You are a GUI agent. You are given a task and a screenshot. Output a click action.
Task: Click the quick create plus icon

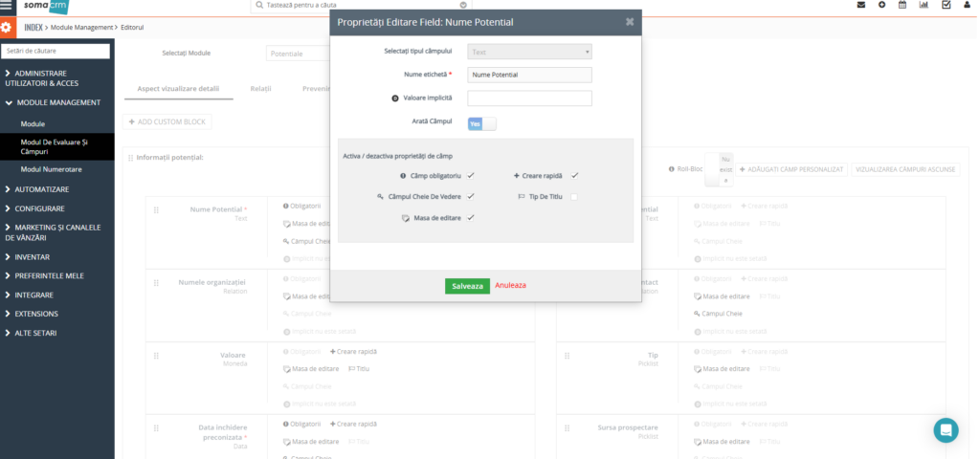click(x=881, y=5)
